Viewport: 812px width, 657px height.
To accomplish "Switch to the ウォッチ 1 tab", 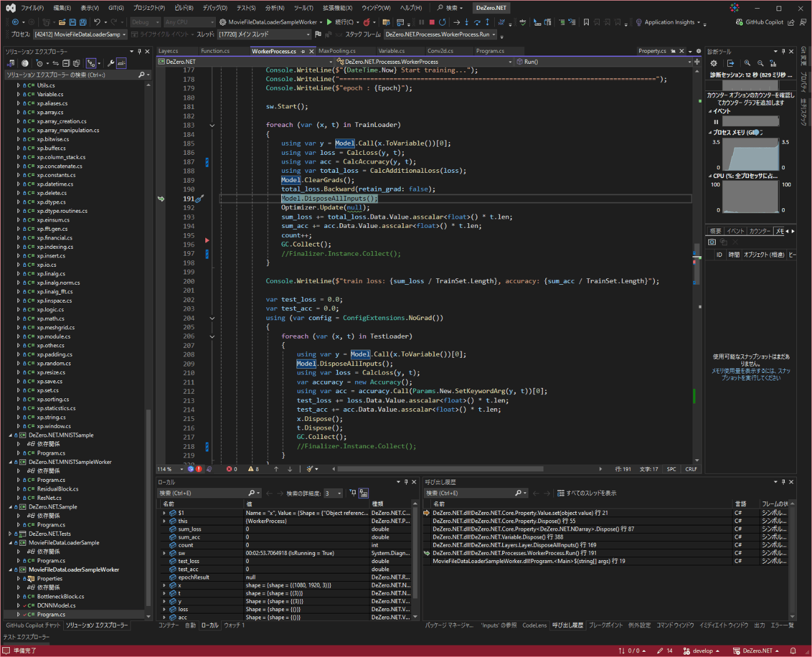I will point(234,625).
